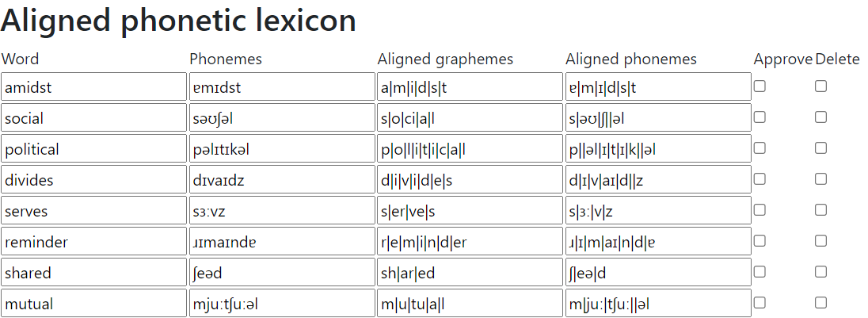
Task: Edit Aligned graphemes field sh|ar|ed
Action: click(x=470, y=273)
